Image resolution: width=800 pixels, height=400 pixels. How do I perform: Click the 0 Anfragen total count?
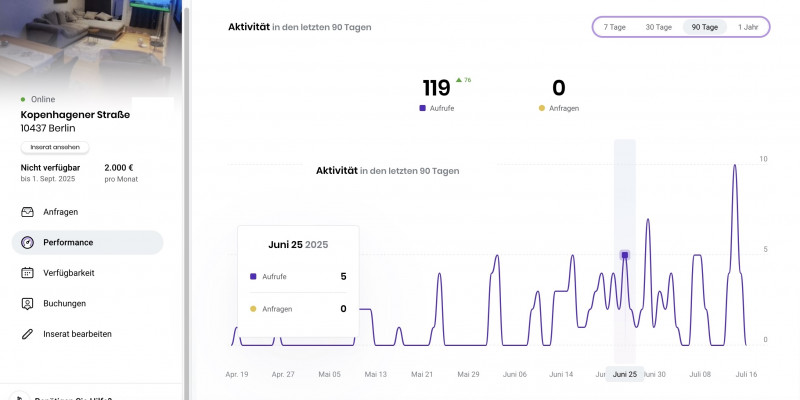(x=559, y=88)
